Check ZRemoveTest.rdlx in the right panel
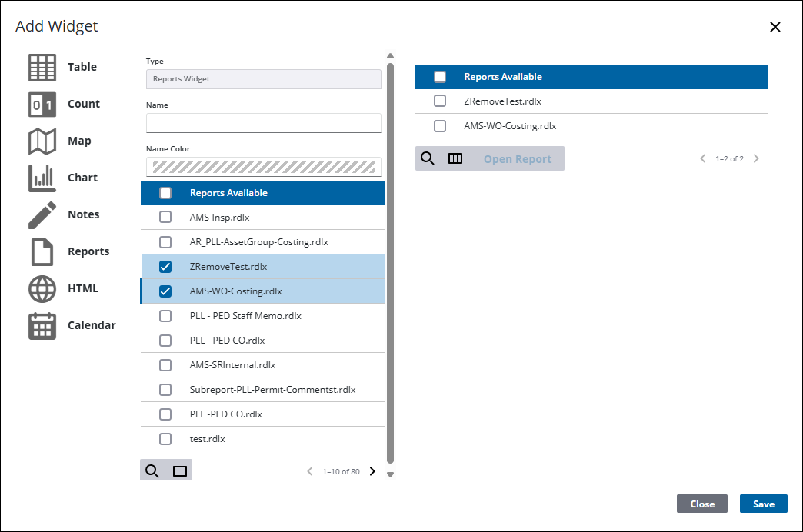 point(440,101)
